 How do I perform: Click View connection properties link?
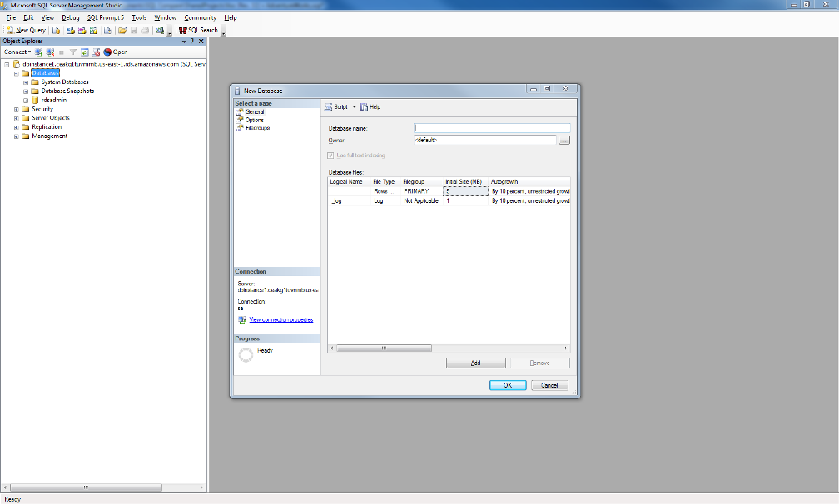click(281, 319)
